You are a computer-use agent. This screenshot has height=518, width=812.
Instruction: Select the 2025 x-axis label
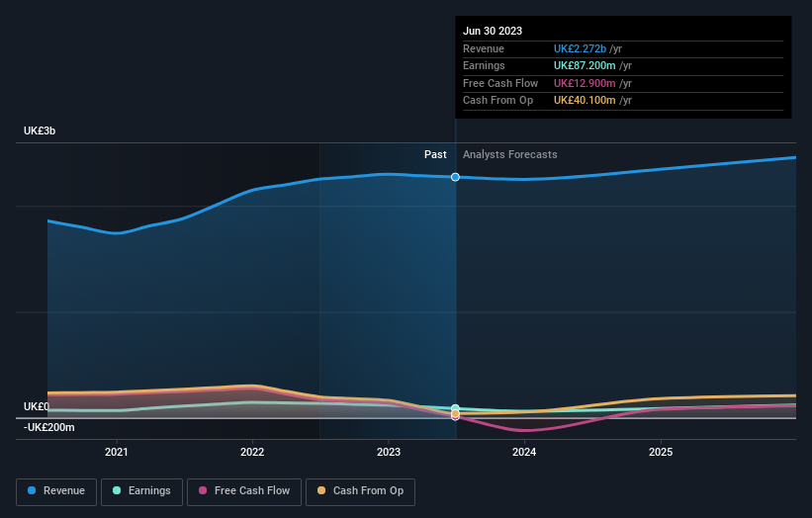pos(661,452)
